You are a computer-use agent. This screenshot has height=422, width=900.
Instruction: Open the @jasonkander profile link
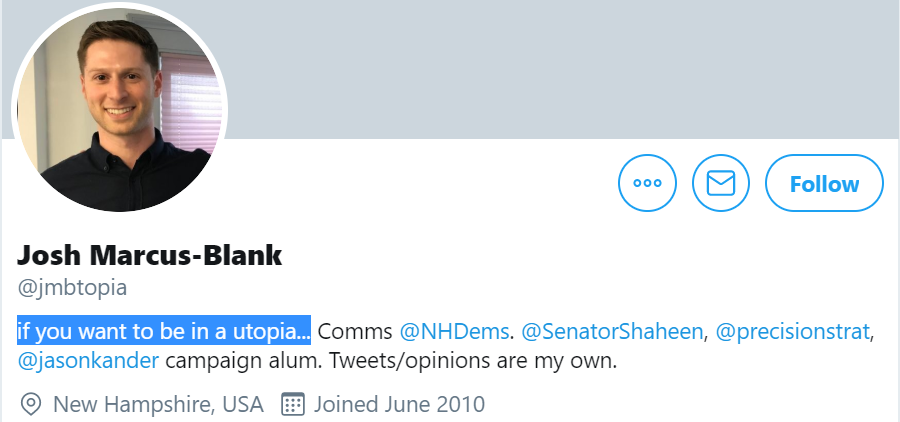click(86, 360)
